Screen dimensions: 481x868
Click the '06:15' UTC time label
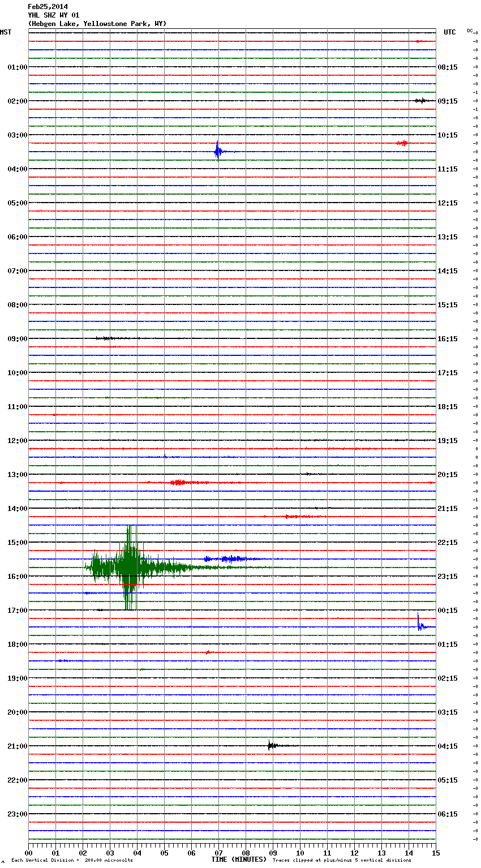(448, 814)
